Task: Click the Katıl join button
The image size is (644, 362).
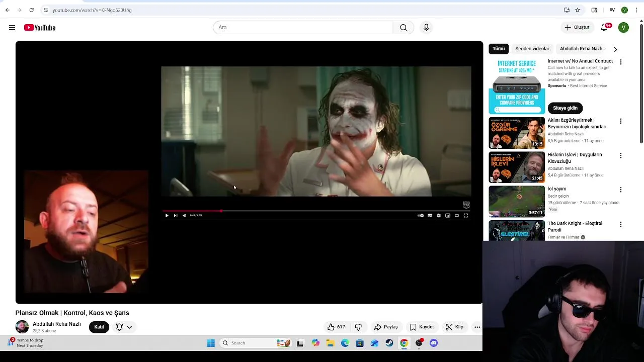Action: coord(99,327)
